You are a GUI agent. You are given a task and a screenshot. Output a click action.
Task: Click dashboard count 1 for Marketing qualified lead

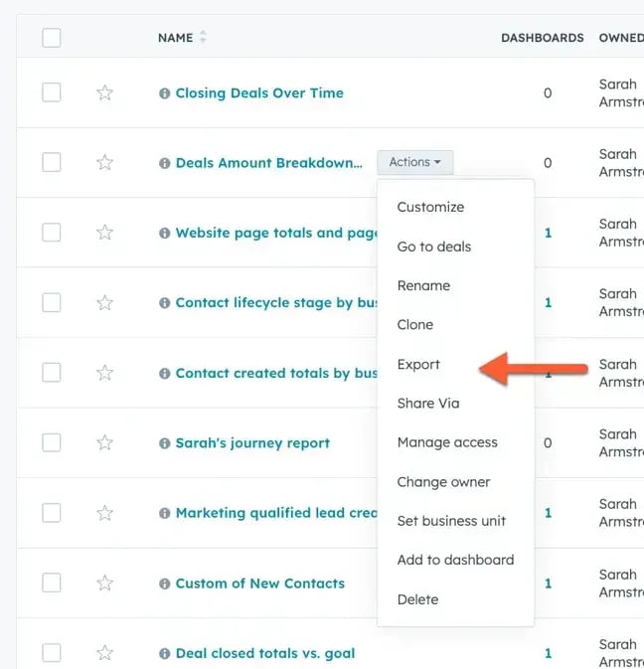point(548,513)
